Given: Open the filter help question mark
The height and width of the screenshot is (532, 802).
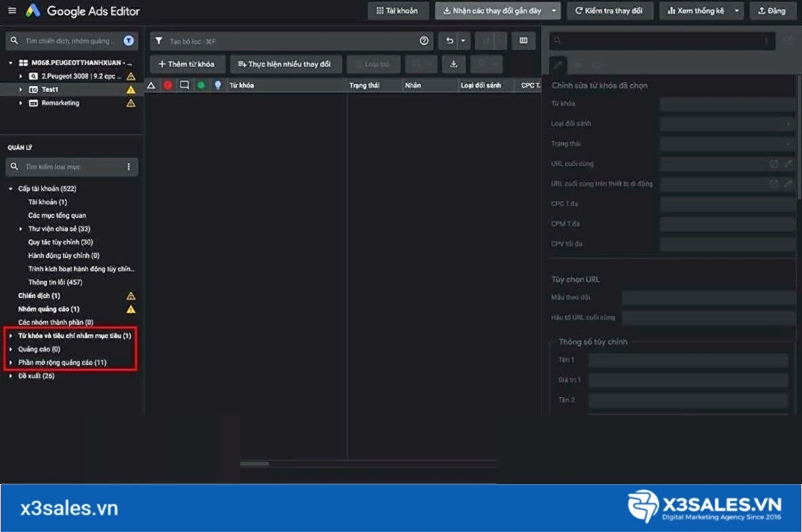Looking at the screenshot, I should (x=424, y=41).
